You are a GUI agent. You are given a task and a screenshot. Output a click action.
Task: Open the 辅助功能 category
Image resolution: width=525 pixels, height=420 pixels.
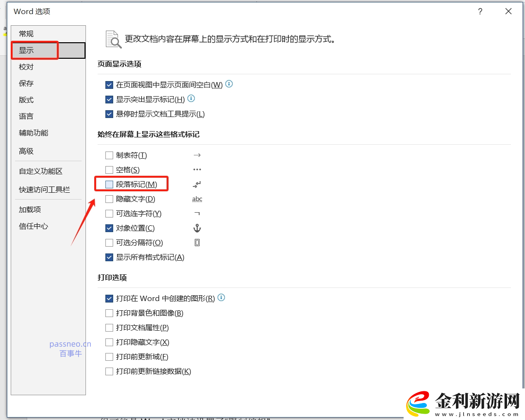tap(48, 133)
